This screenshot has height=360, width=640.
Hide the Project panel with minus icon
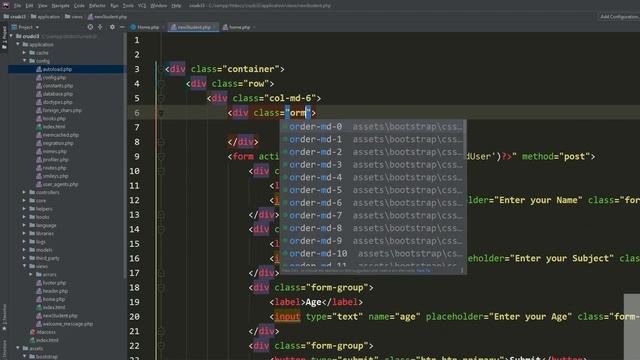122,27
